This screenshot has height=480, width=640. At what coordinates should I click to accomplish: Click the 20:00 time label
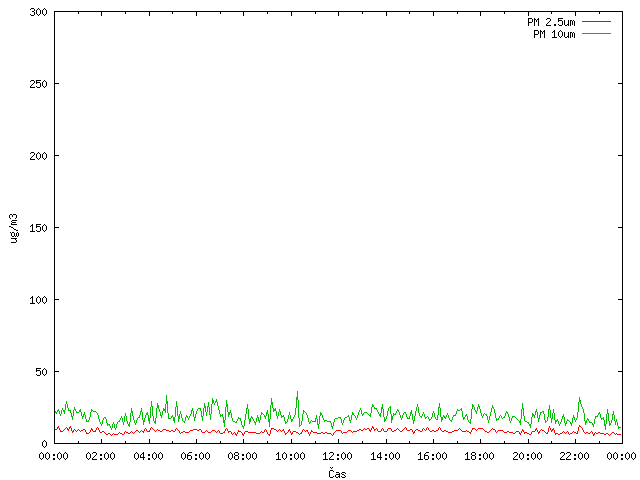[527, 456]
